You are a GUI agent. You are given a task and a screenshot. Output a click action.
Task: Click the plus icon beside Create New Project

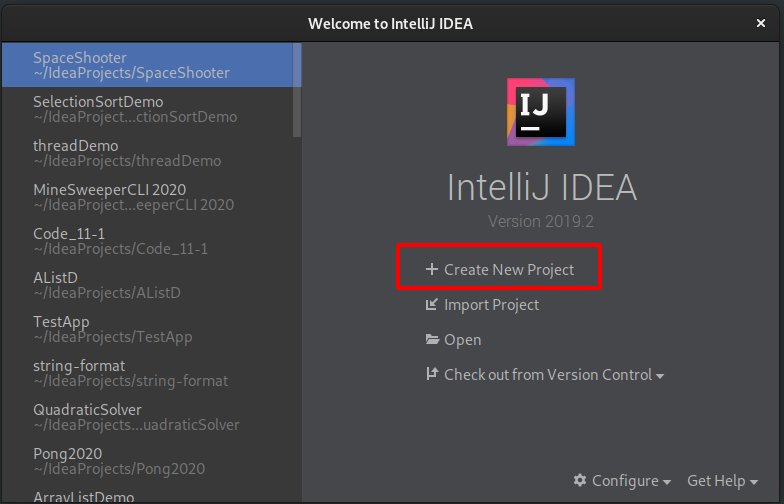(432, 269)
